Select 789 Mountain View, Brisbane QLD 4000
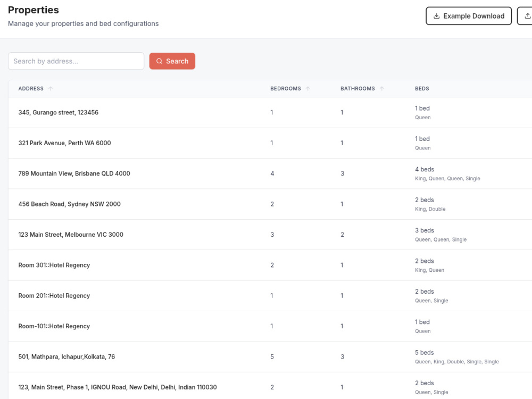The height and width of the screenshot is (399, 532). coord(74,173)
